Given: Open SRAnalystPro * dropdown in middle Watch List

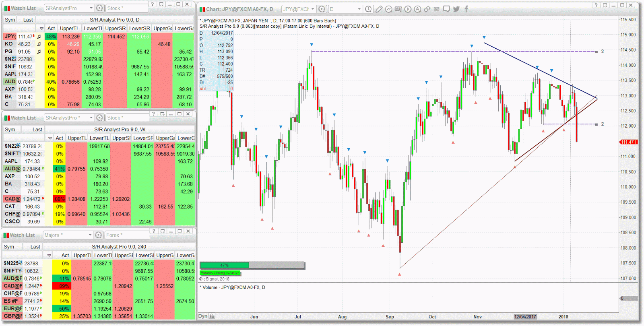Looking at the screenshot, I should click(x=91, y=118).
